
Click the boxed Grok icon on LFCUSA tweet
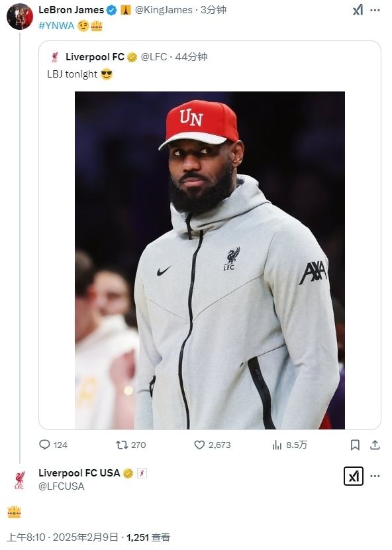[x=354, y=476]
